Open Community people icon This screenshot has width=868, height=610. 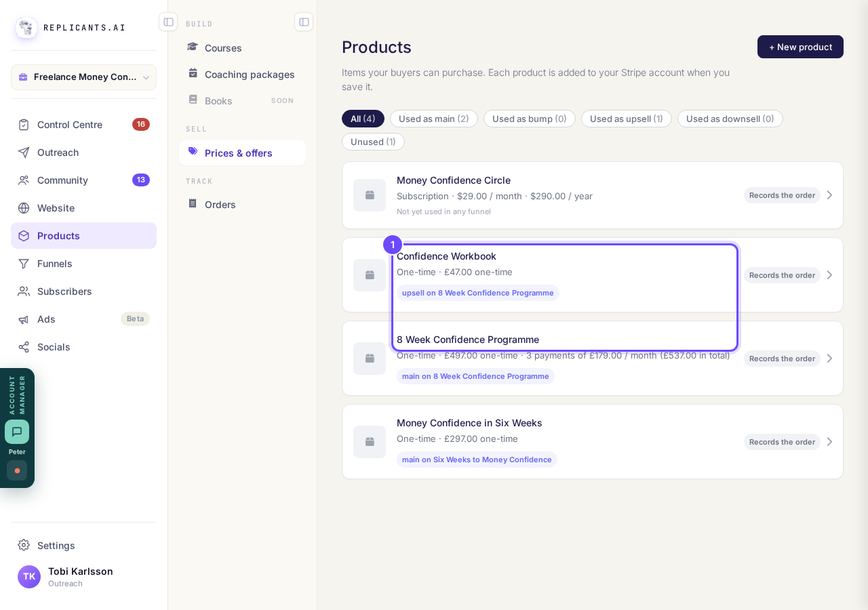[24, 180]
